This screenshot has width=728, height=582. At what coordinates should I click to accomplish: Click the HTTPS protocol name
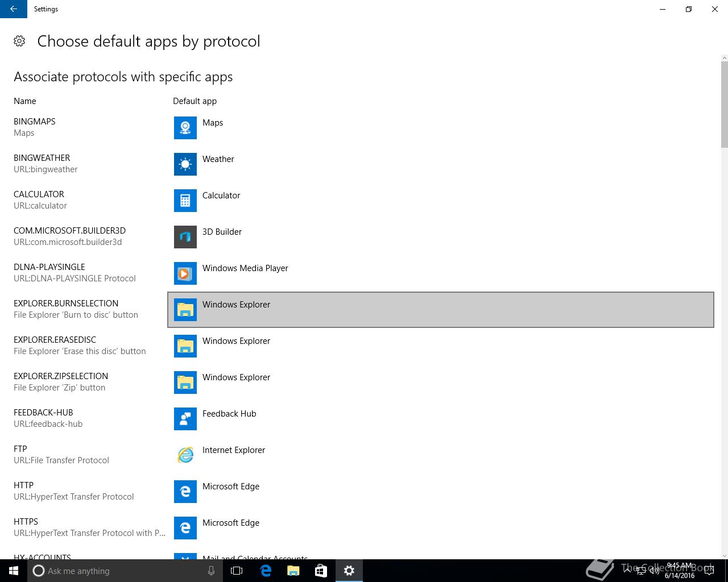(26, 522)
